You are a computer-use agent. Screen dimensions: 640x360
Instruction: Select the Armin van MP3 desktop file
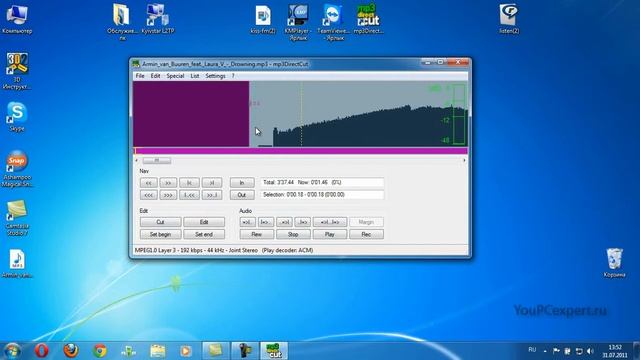coord(17,264)
